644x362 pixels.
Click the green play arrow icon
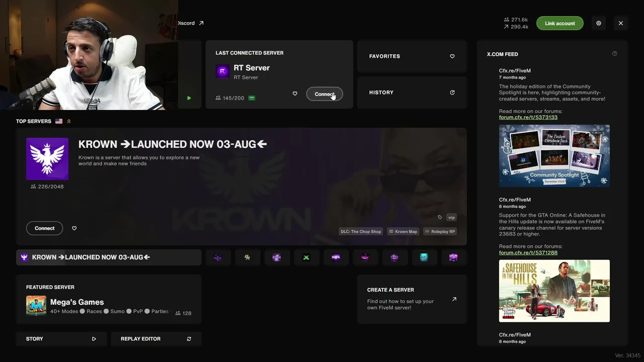[189, 98]
